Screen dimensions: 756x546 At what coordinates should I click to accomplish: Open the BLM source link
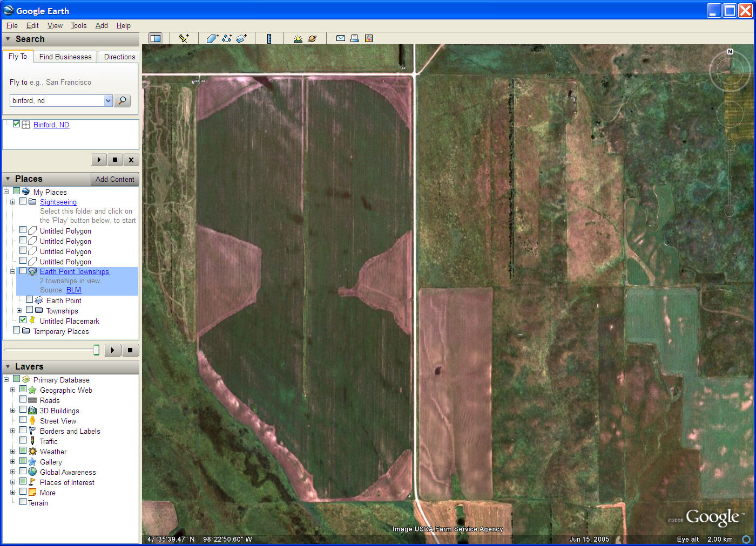73,290
